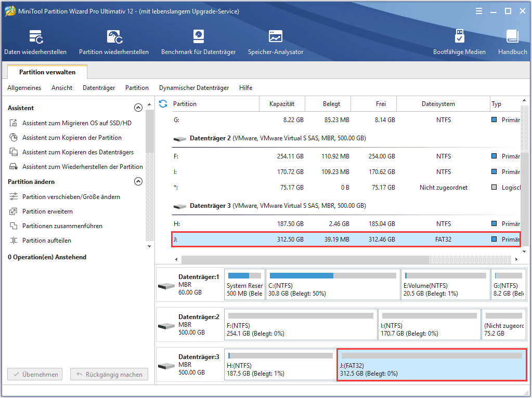Click the Übernehmen button
Screen dimensions: 532x398
point(35,374)
